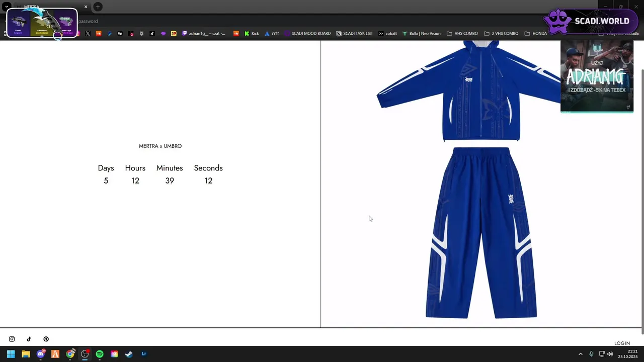This screenshot has width=644, height=362.
Task: Open the first SoundCloud bookmark after X
Action: [x=99, y=34]
